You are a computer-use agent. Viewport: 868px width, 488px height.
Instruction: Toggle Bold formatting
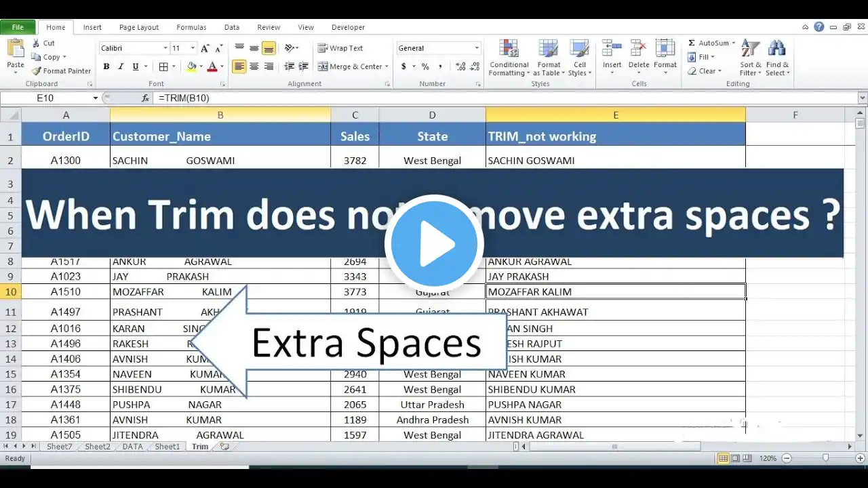pos(106,66)
